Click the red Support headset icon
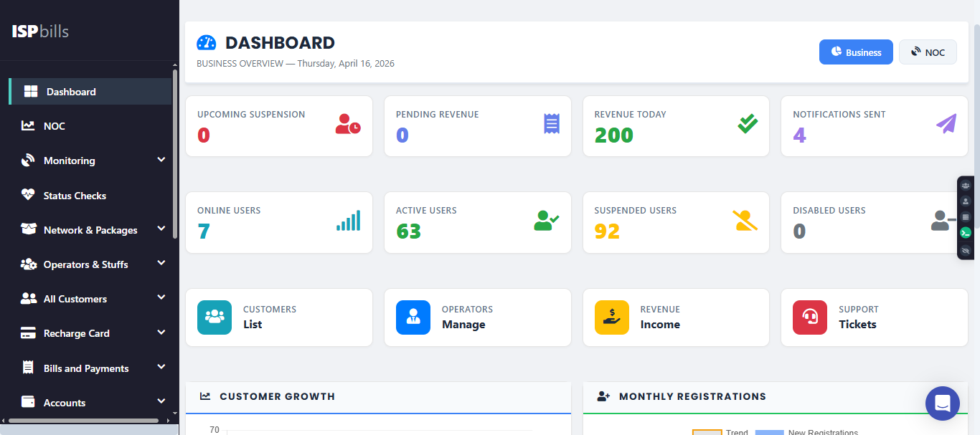Image resolution: width=980 pixels, height=435 pixels. tap(810, 317)
